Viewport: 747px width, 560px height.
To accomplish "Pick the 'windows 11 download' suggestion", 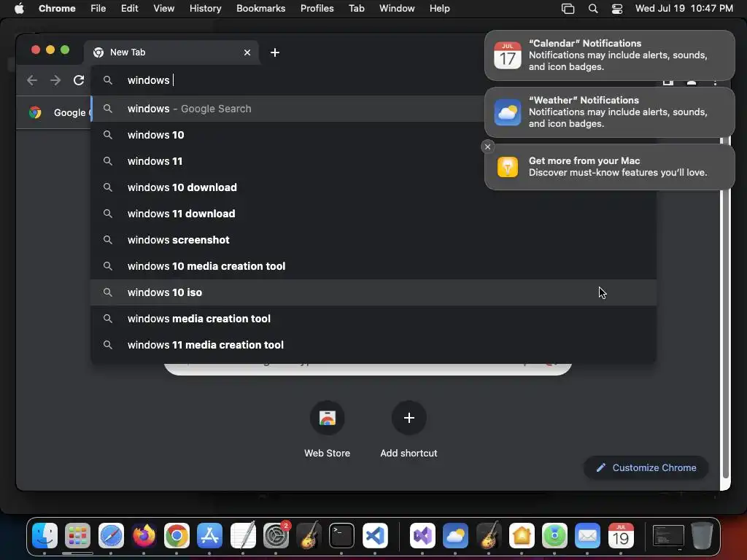I will coord(373,214).
